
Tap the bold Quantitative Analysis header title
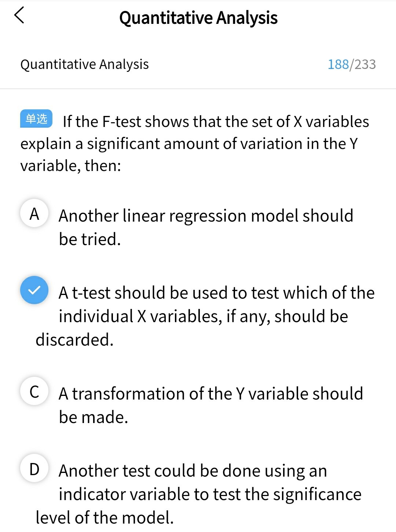[198, 18]
